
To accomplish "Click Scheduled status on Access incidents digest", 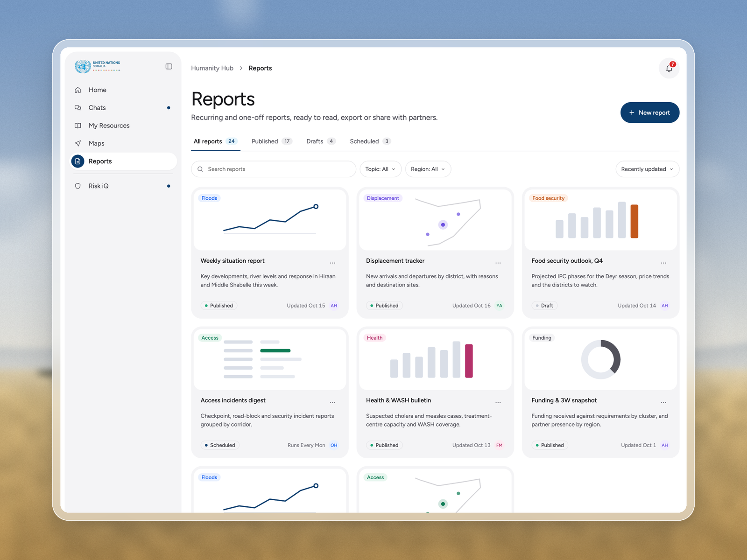I will pos(220,445).
